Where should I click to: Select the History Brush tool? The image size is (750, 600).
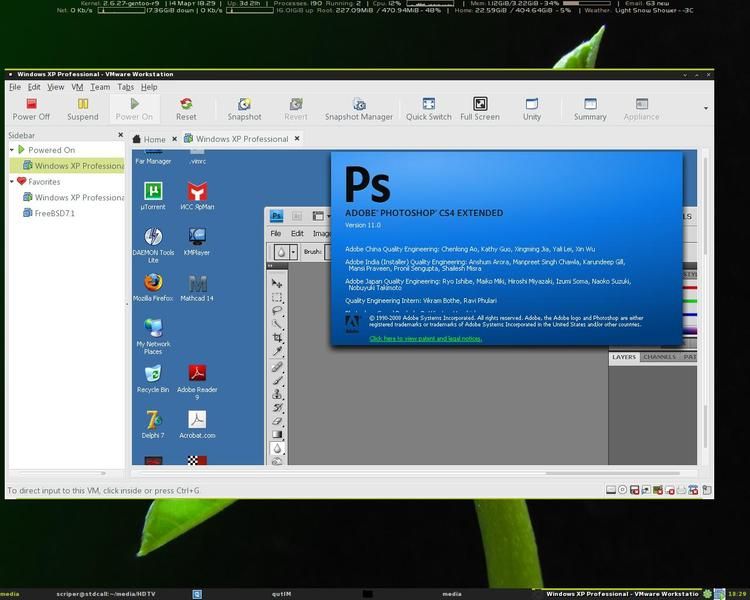(276, 407)
